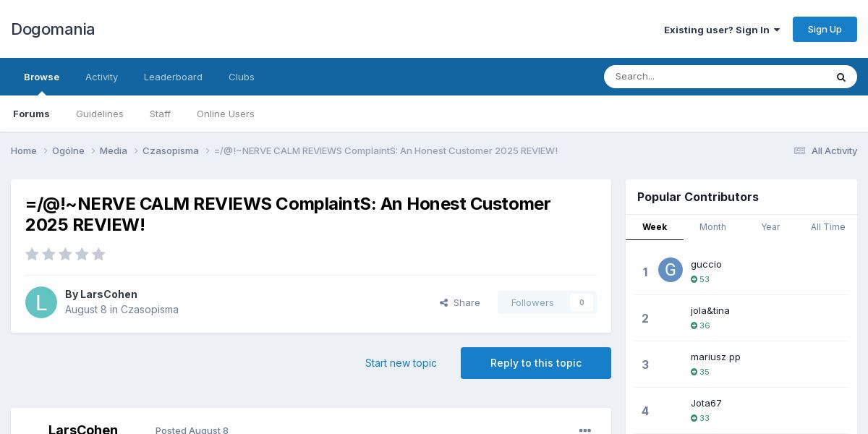The height and width of the screenshot is (434, 868).
Task: Click LarsCohen's round avatar
Action: click(x=41, y=302)
